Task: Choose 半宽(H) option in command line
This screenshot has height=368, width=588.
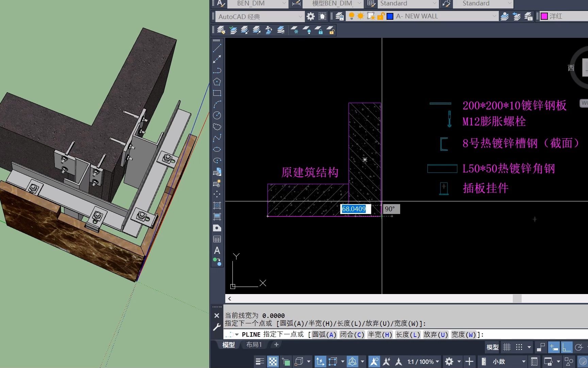Action: 380,335
